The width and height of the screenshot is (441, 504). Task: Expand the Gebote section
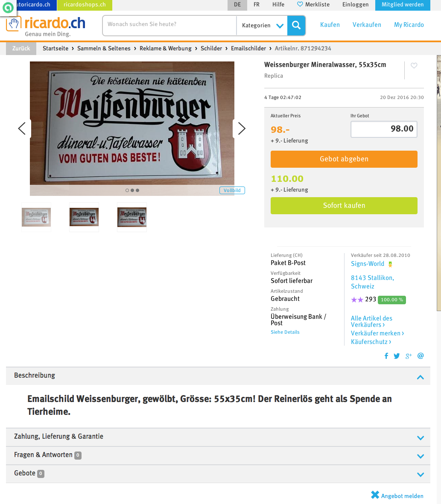click(218, 474)
